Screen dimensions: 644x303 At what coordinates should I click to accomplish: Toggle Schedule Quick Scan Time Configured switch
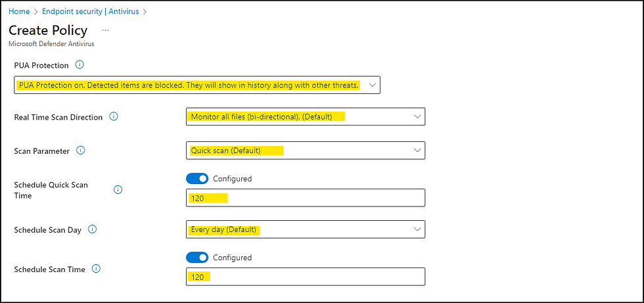197,179
